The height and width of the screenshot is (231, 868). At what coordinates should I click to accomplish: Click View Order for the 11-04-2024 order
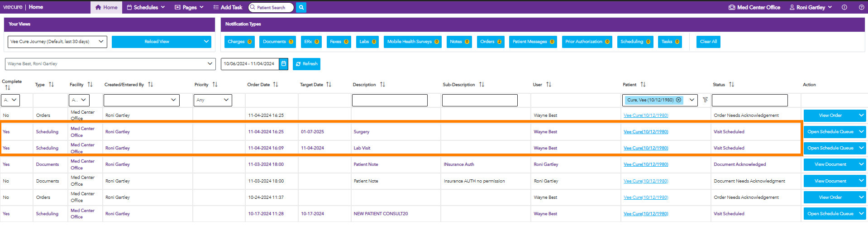tap(830, 115)
